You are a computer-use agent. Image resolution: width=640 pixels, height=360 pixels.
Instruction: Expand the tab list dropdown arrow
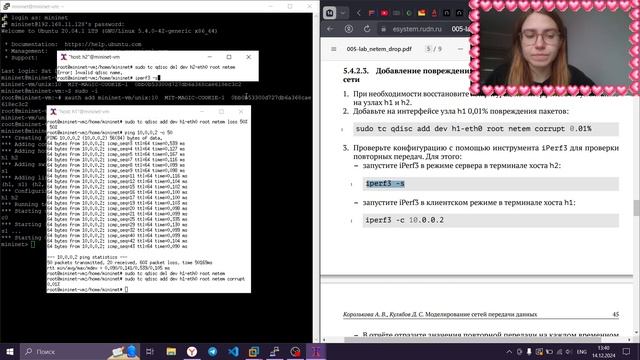click(x=343, y=13)
